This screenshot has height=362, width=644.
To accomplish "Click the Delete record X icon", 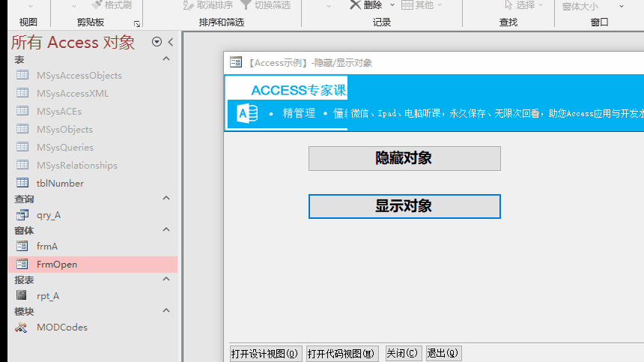I will point(355,4).
